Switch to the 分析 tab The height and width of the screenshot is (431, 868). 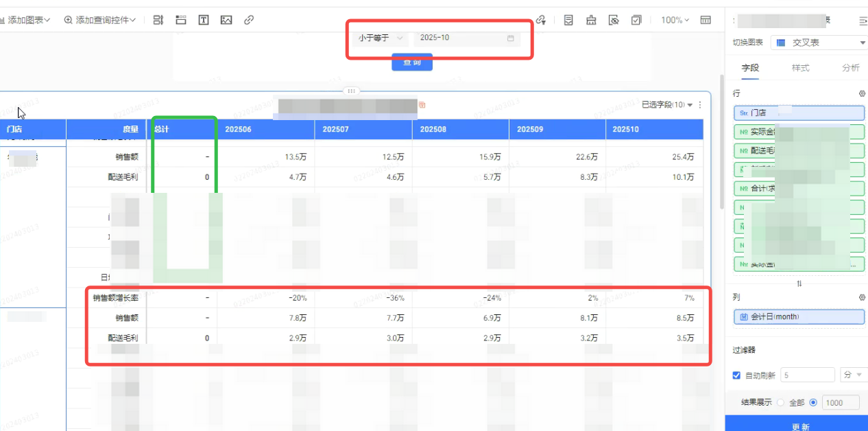coord(850,68)
